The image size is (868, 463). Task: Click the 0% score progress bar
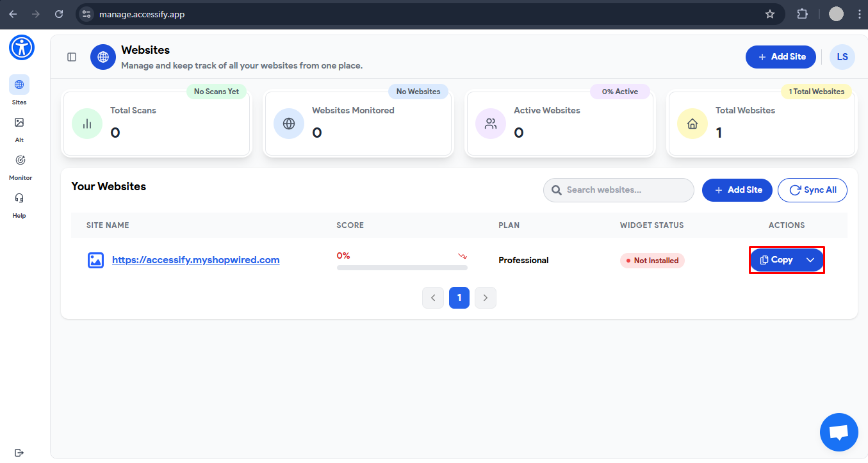[x=402, y=266]
